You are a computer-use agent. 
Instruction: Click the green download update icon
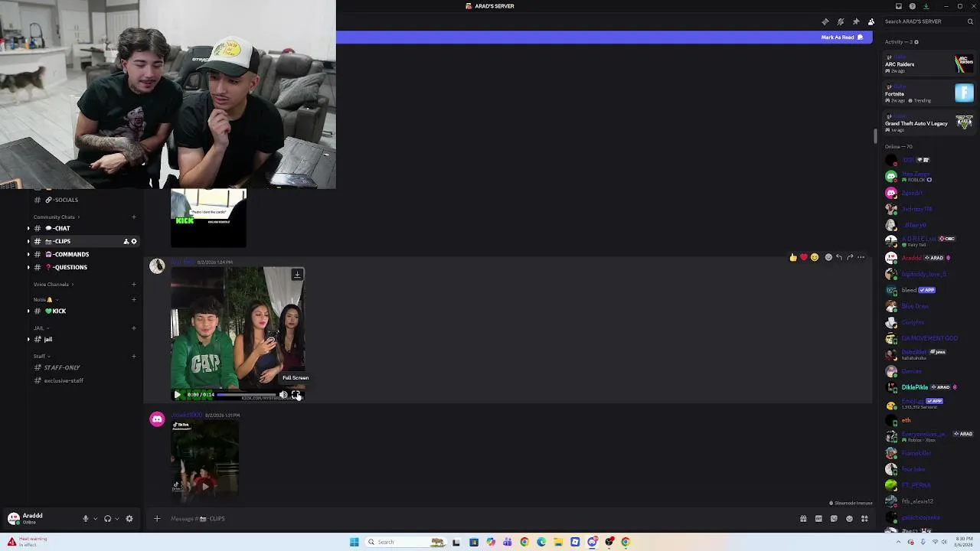tap(926, 6)
